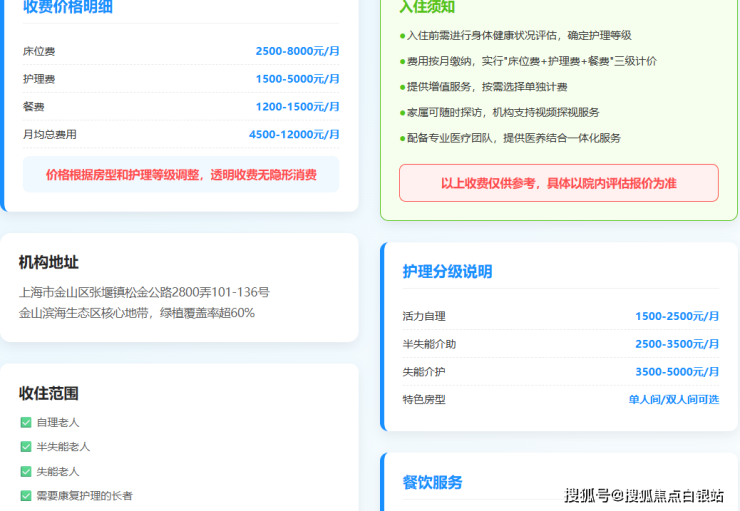Click the 护理费 row label
This screenshot has width=740, height=511.
(x=39, y=79)
